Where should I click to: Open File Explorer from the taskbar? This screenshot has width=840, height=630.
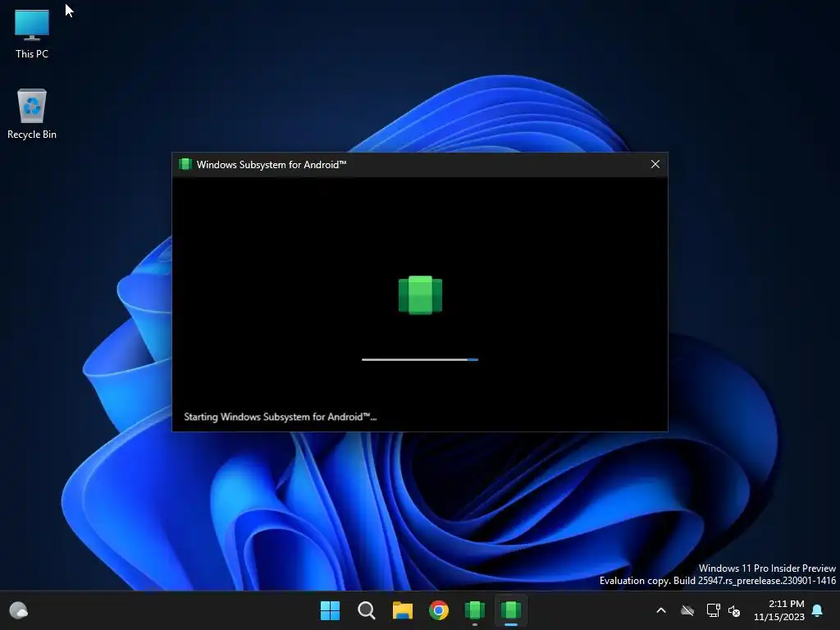coord(402,610)
